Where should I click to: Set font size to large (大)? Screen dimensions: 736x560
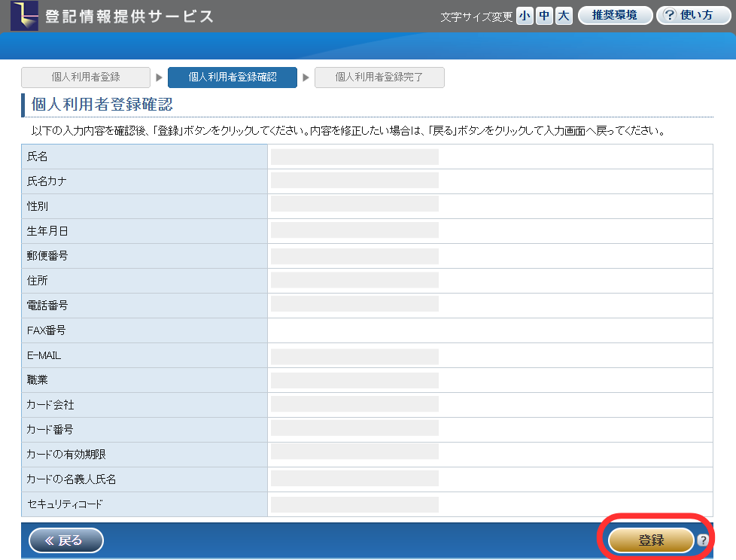pos(564,16)
